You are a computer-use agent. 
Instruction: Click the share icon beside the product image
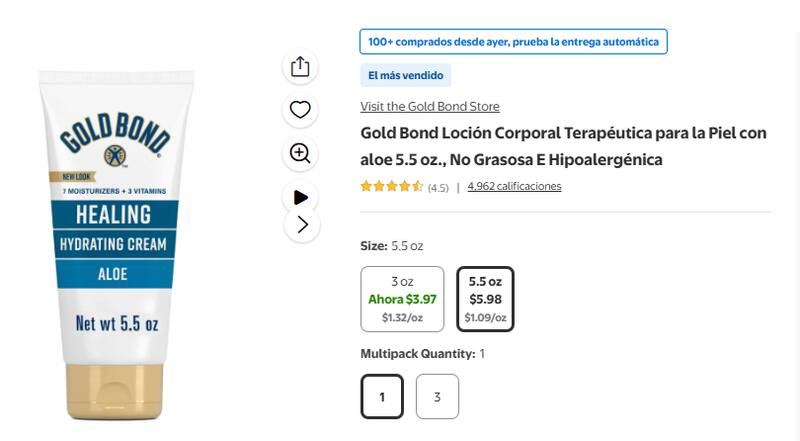click(300, 67)
